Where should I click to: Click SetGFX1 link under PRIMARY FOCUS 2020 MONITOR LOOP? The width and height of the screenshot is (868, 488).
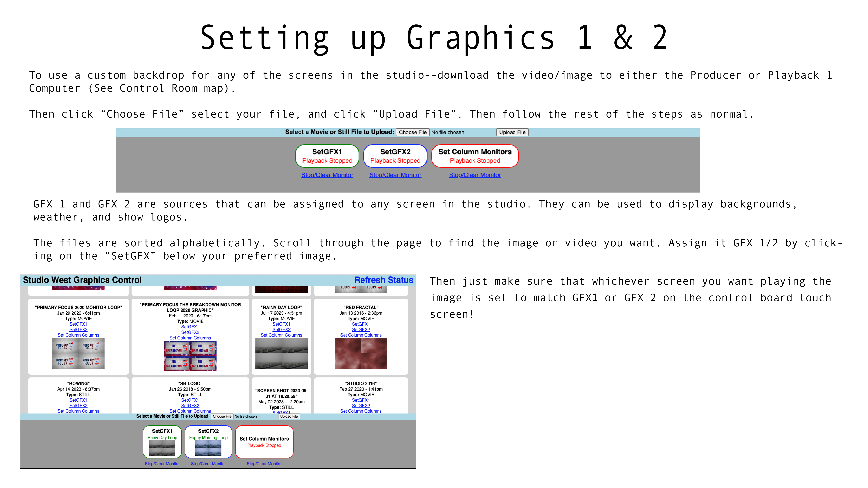[78, 324]
